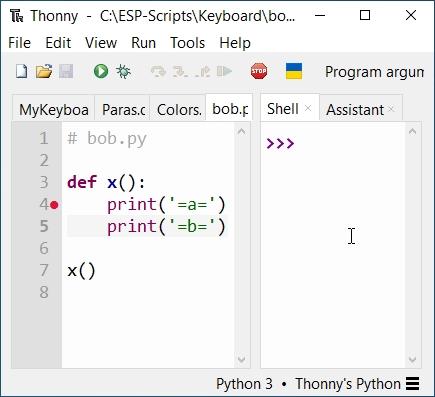Viewport: 435px width, 397px height.
Task: Click the Shell prompt >>> input
Action: click(281, 144)
